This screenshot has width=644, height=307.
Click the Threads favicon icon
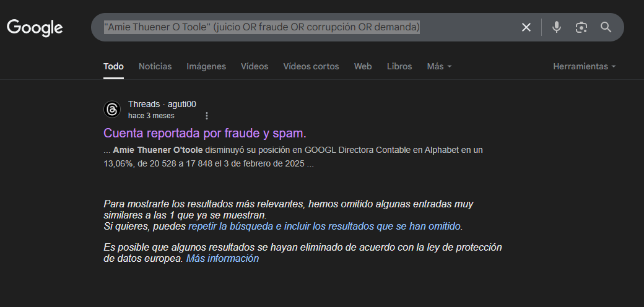pos(112,110)
